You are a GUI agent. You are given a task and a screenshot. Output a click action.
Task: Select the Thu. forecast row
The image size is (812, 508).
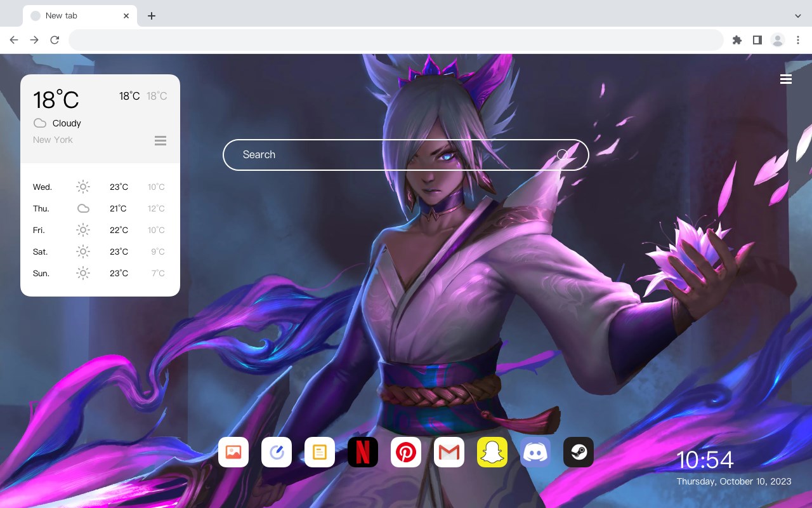(x=100, y=208)
